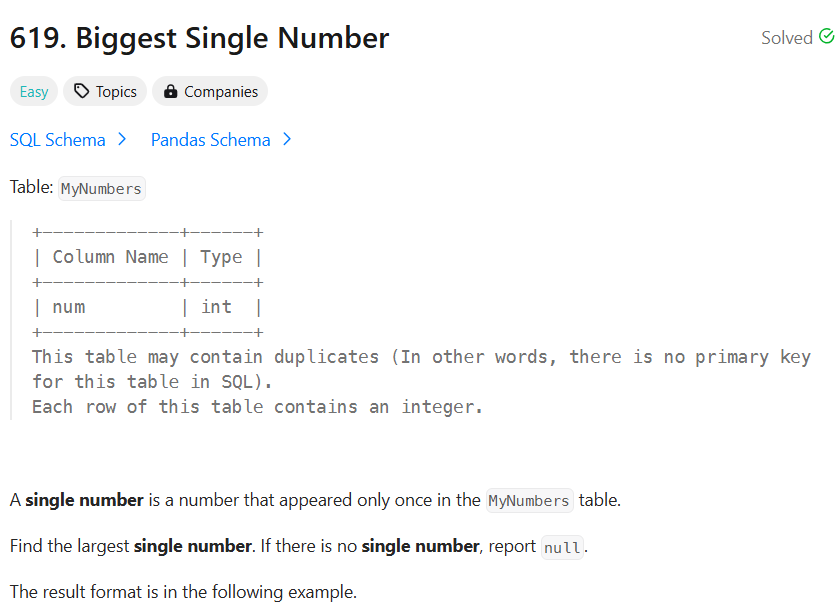The image size is (839, 608).
Task: Expand the chevron next to Pandas Schema
Action: point(287,140)
